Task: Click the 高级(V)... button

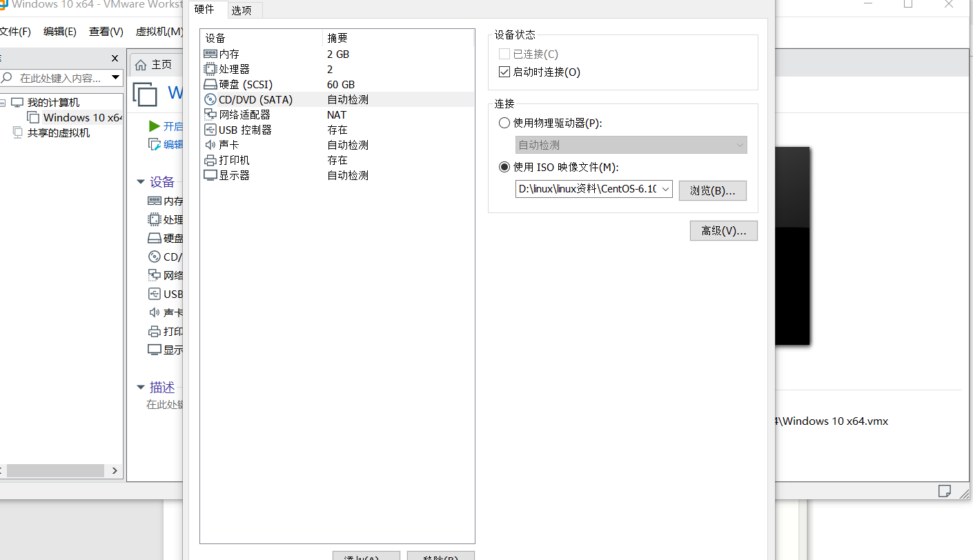Action: tap(724, 230)
